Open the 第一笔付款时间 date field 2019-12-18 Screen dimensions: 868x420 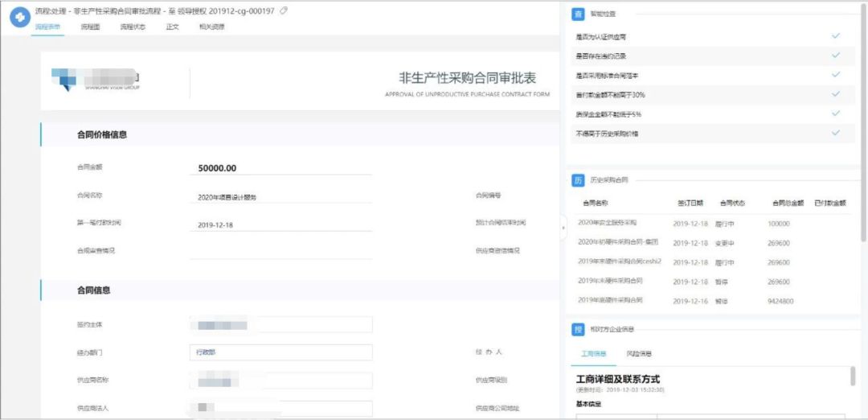[x=280, y=225]
